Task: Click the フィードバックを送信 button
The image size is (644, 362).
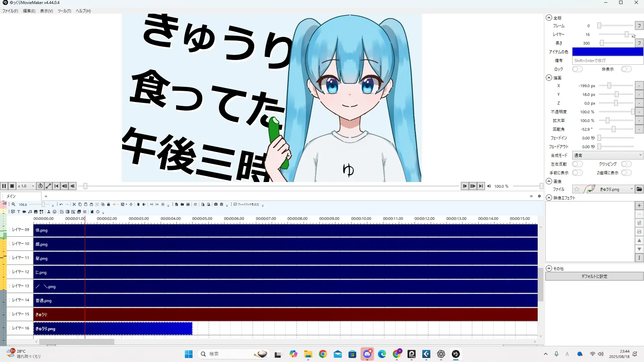Action: pos(247,204)
